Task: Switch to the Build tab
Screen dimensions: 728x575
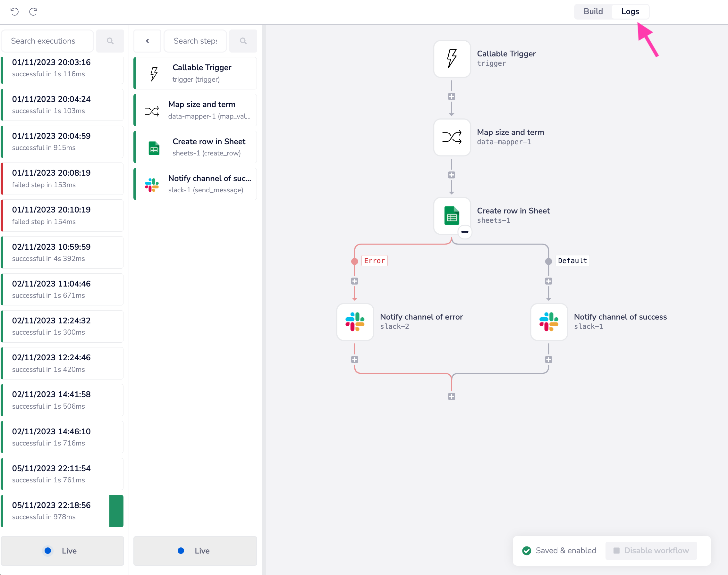Action: coord(593,12)
